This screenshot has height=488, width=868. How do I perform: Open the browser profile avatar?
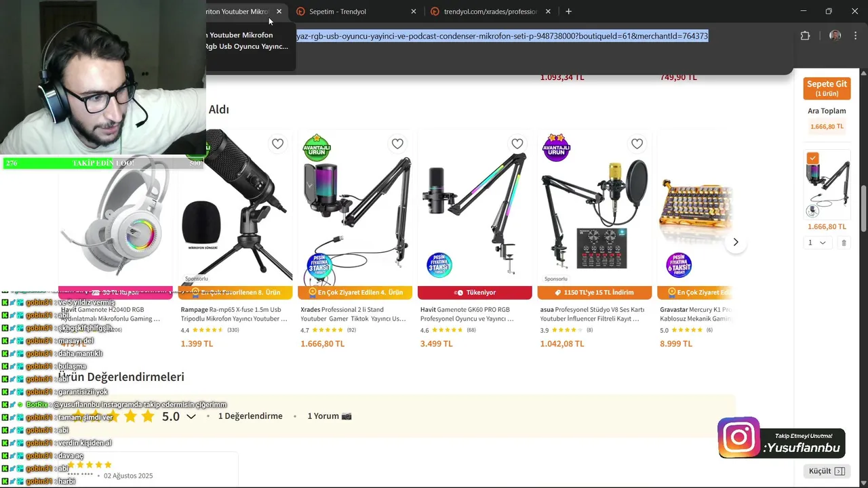pos(835,36)
